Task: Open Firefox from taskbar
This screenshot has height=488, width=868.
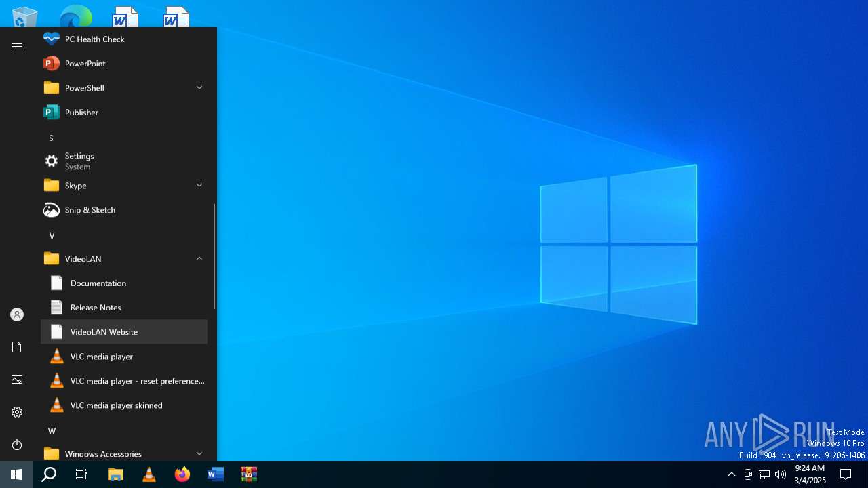Action: [x=182, y=474]
